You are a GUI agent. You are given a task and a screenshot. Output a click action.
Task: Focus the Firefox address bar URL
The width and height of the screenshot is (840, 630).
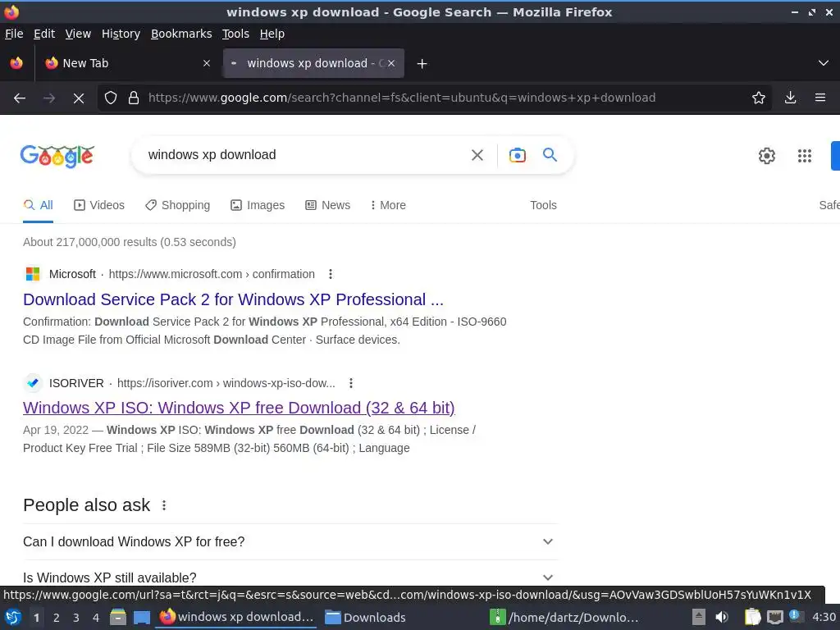[402, 98]
